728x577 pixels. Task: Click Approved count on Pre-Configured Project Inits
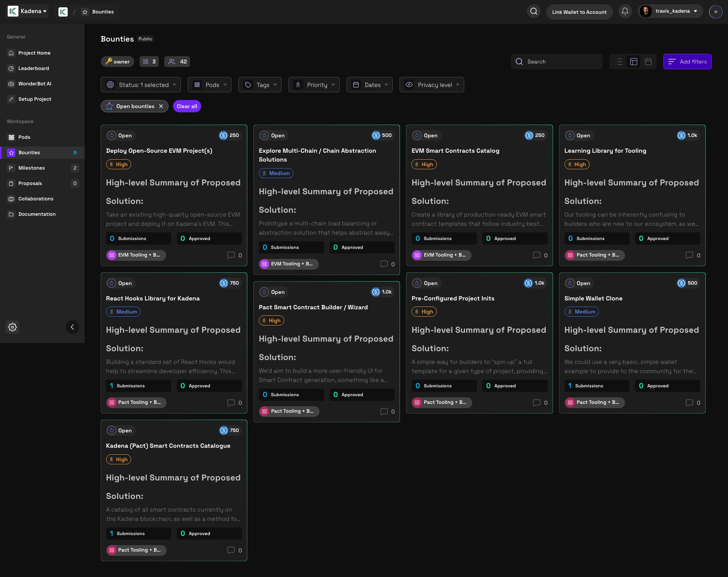click(x=515, y=386)
